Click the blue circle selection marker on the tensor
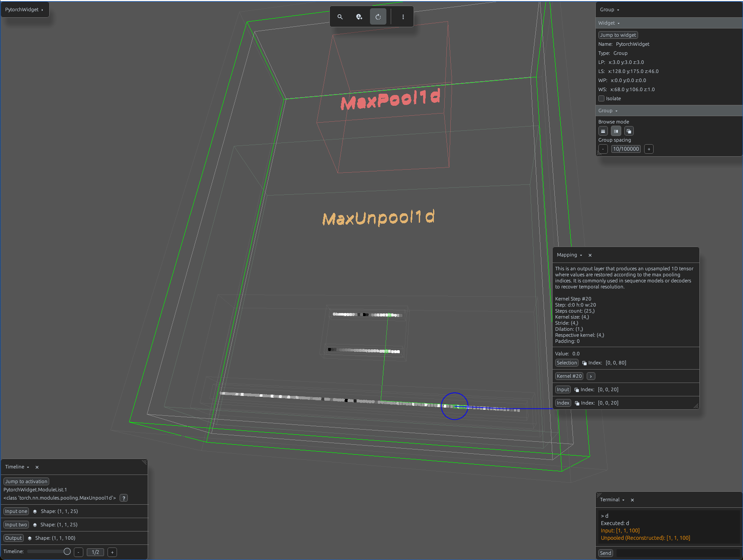 [455, 406]
